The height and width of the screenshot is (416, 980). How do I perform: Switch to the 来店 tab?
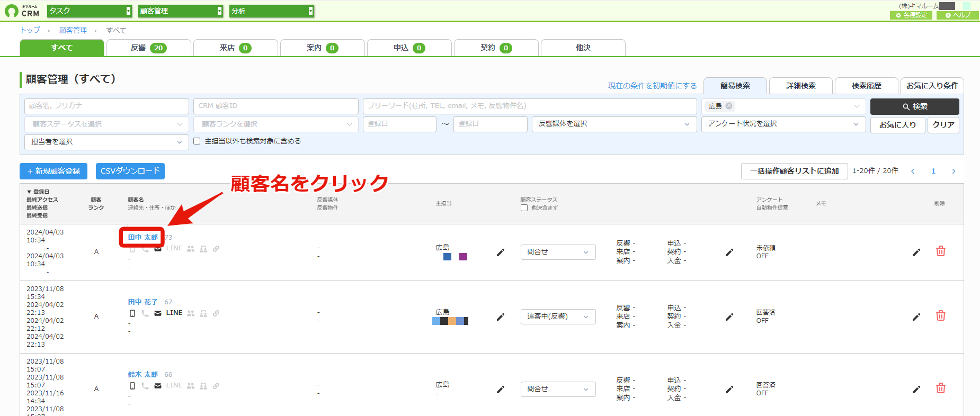point(235,48)
